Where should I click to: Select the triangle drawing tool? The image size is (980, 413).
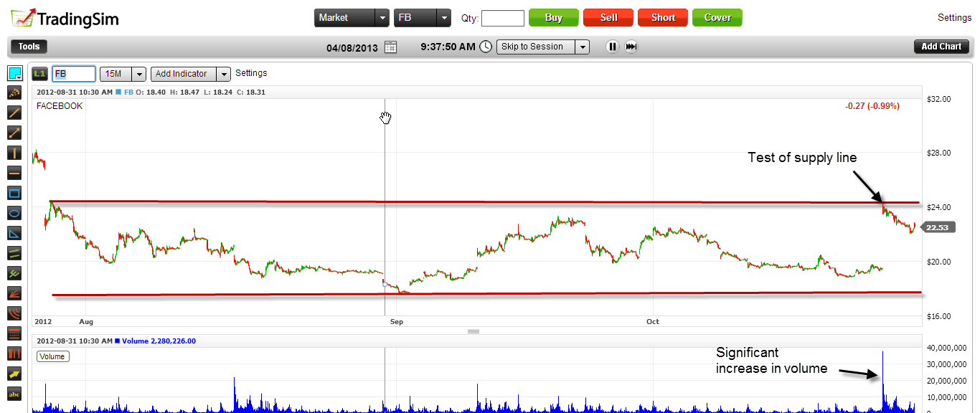coord(14,233)
